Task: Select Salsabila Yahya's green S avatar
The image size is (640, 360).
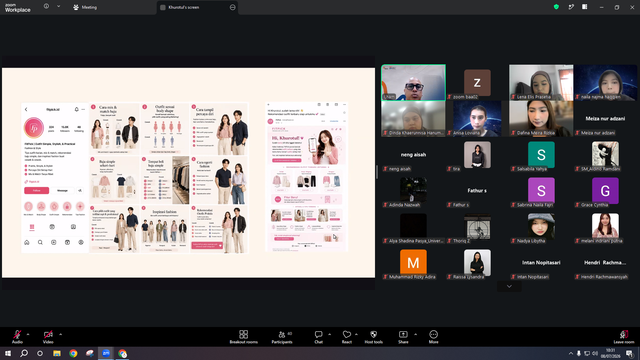Action: [541, 155]
